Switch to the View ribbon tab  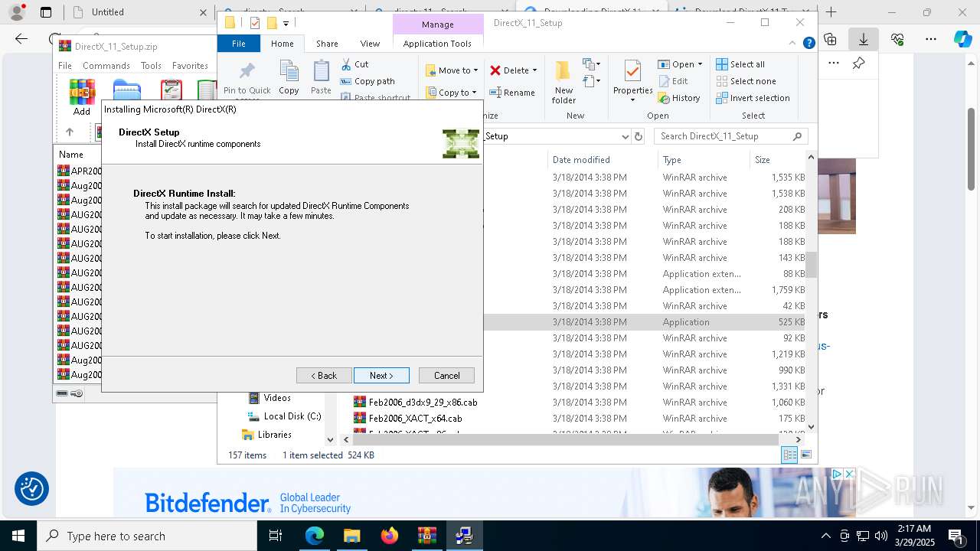click(370, 44)
